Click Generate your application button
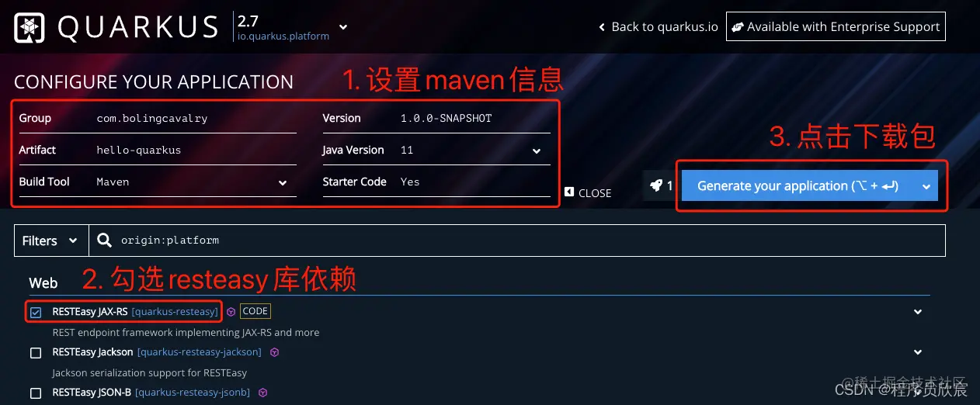980x405 pixels. click(798, 186)
